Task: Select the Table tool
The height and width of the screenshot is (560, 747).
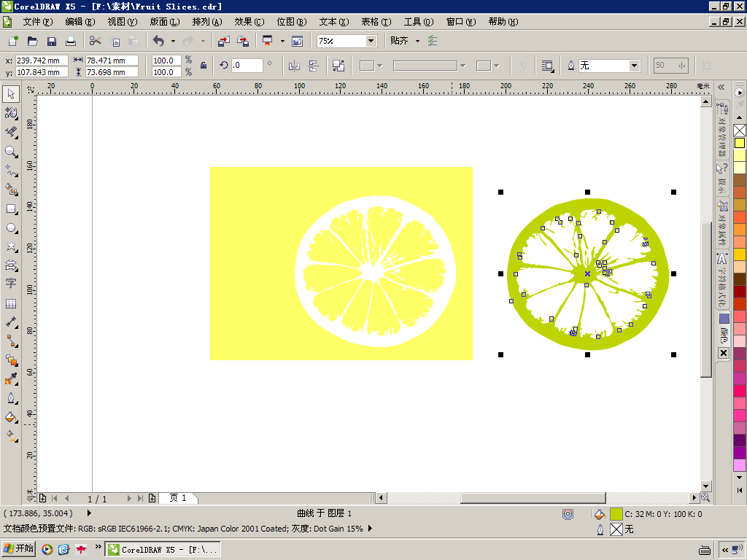Action: tap(10, 303)
